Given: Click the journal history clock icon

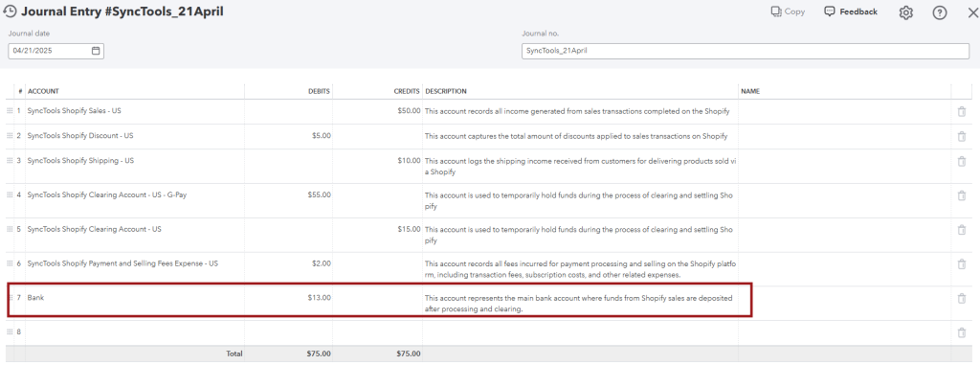Looking at the screenshot, I should (10, 11).
